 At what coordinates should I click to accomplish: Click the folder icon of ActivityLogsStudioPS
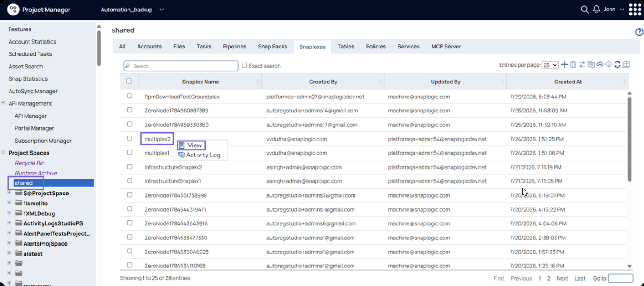click(x=19, y=223)
